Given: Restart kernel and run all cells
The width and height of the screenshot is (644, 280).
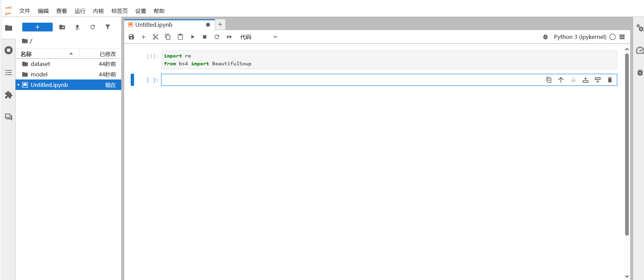Looking at the screenshot, I should 229,37.
